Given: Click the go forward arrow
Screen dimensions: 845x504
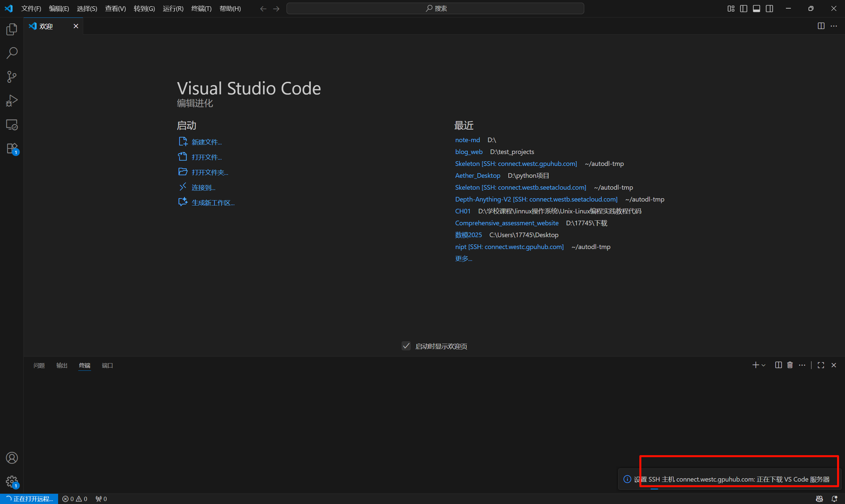Looking at the screenshot, I should 276,9.
